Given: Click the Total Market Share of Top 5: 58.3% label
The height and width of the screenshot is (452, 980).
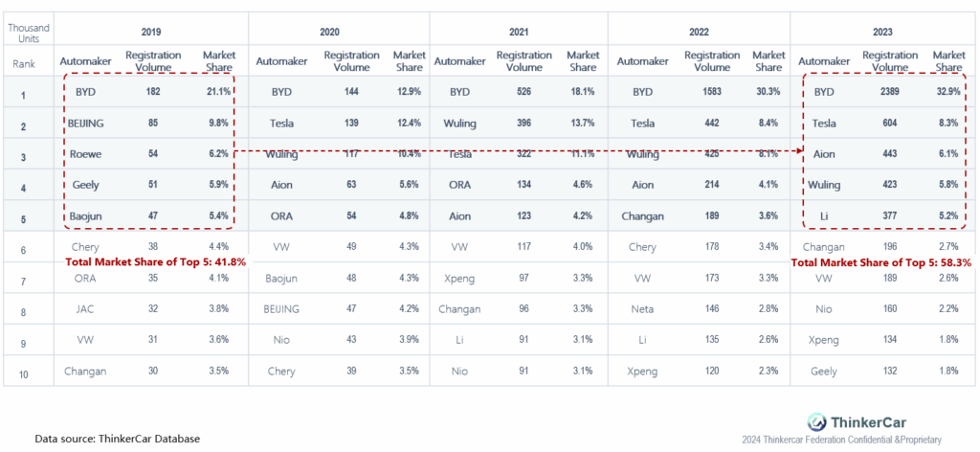Looking at the screenshot, I should pos(881,263).
